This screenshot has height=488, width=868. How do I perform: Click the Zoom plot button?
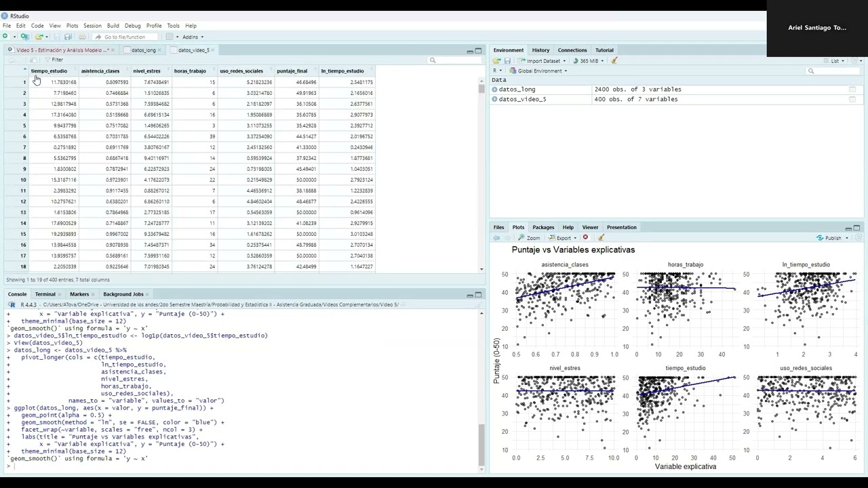coord(529,238)
